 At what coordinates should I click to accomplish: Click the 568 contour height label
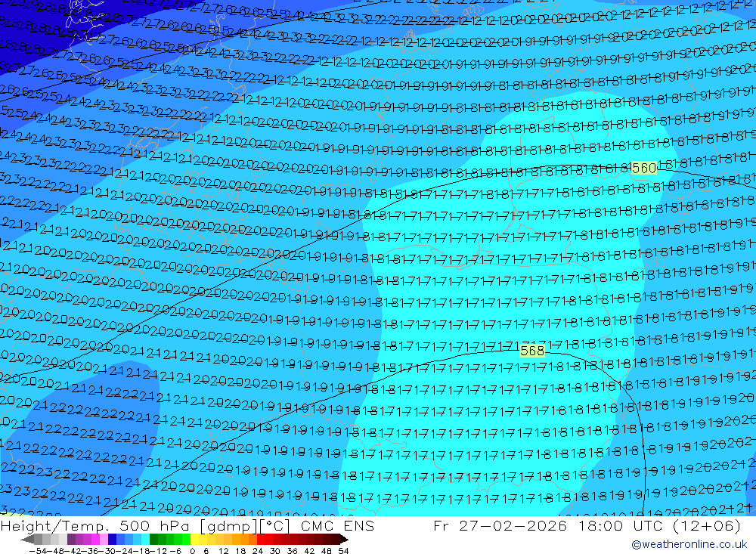532,351
